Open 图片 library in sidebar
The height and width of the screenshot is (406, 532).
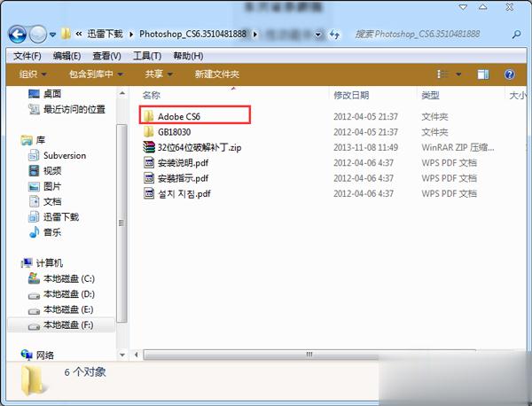[52, 186]
